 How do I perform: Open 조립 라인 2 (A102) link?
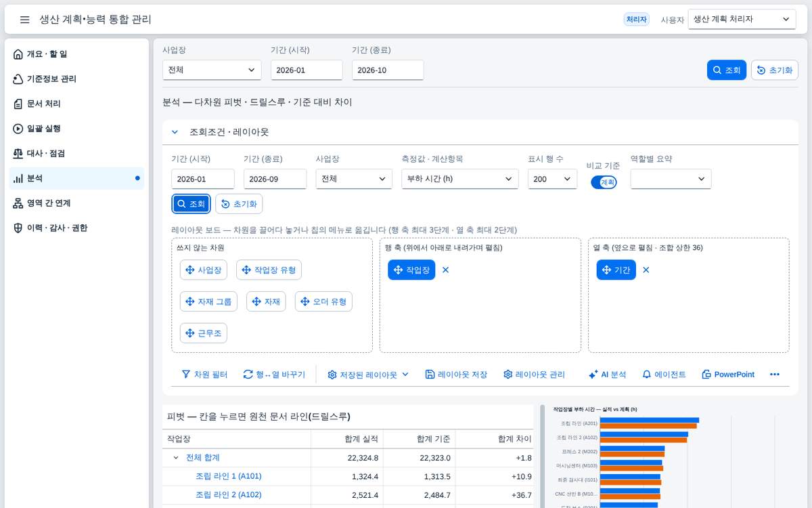click(x=229, y=494)
